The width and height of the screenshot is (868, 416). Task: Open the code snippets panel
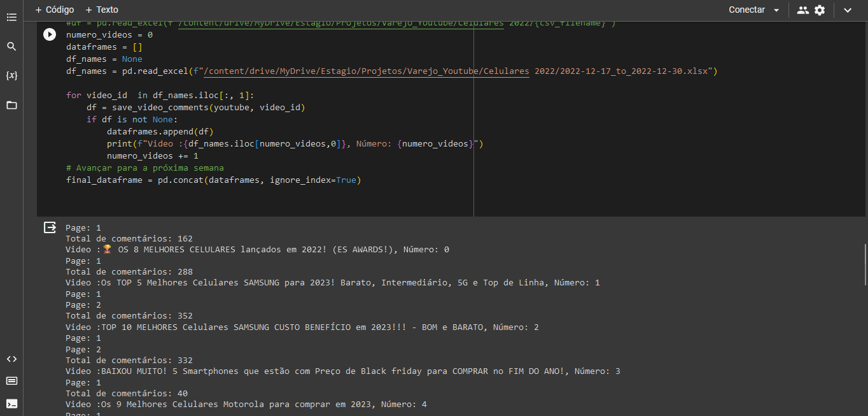(x=11, y=359)
